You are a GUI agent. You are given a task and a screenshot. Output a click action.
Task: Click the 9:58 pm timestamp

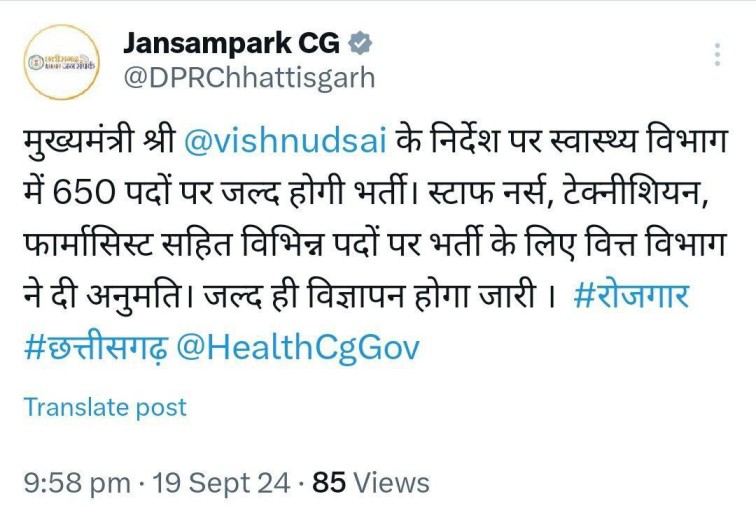pos(77,483)
